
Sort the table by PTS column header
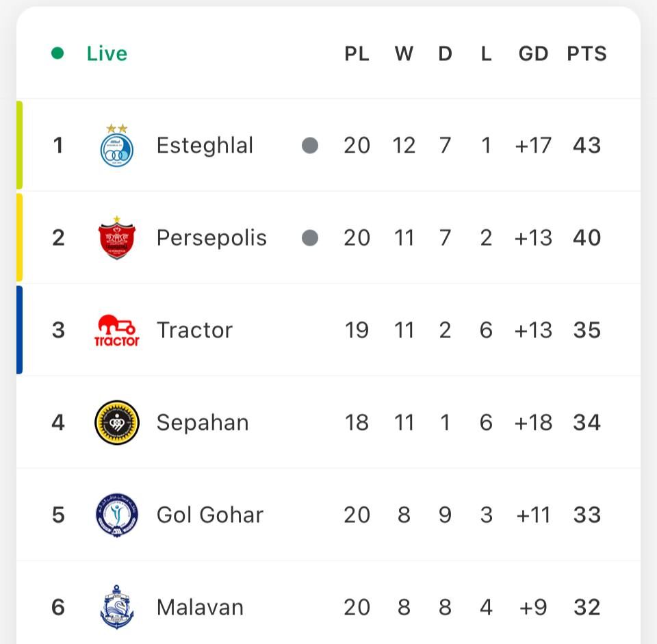pyautogui.click(x=587, y=53)
